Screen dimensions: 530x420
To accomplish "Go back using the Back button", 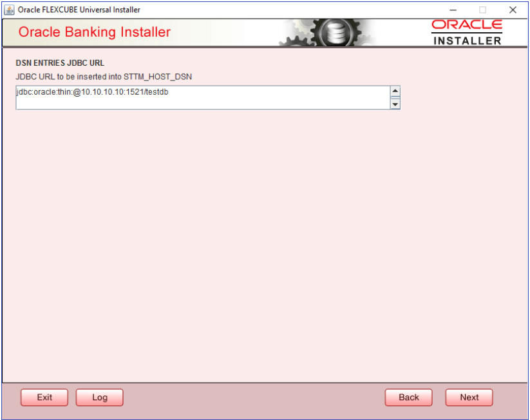I will pyautogui.click(x=408, y=397).
